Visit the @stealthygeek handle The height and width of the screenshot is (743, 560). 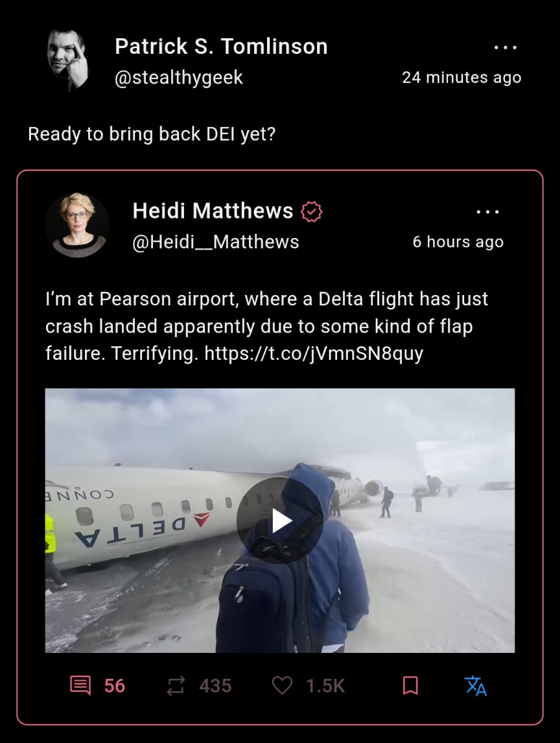(x=179, y=78)
